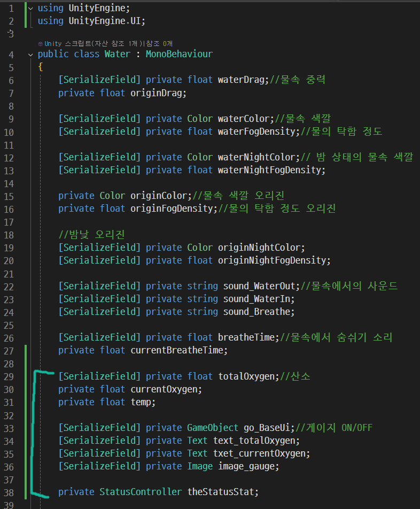Click the 'waterDrag' field name
This screenshot has width=420, height=509.
(x=241, y=80)
